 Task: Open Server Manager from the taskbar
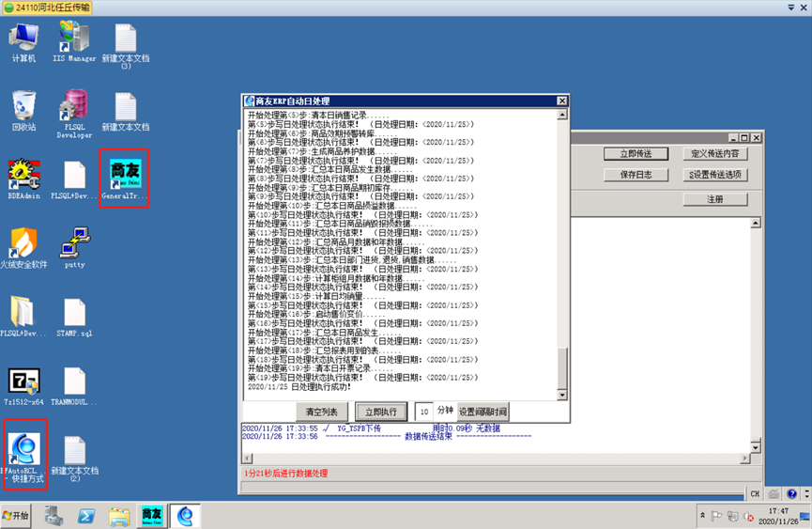pyautogui.click(x=54, y=516)
